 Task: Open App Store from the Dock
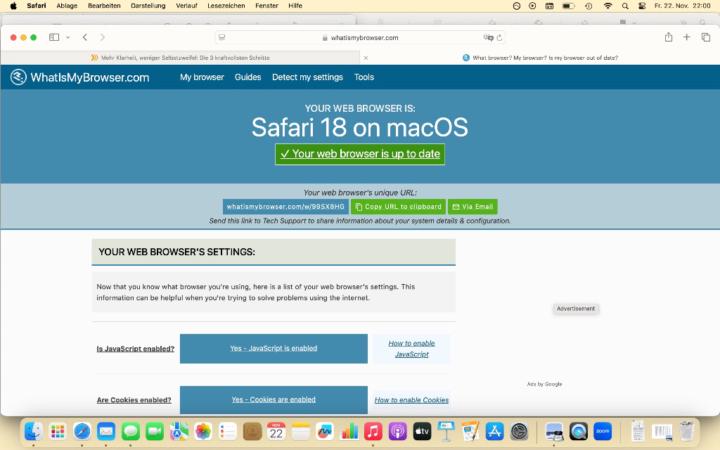495,432
